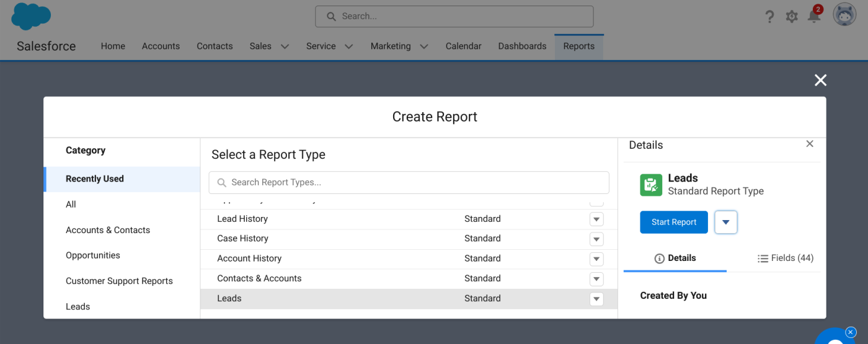Close the Create Report dialog
Image resolution: width=868 pixels, height=344 pixels.
[820, 80]
